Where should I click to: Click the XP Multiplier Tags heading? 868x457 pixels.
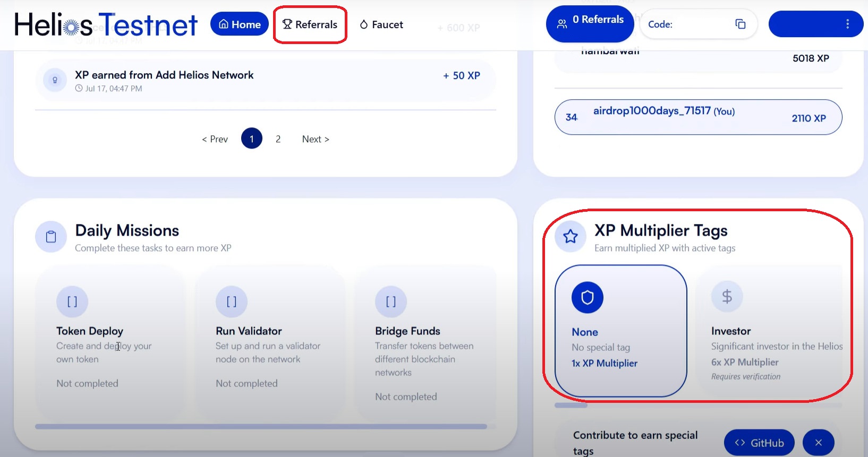coord(661,230)
